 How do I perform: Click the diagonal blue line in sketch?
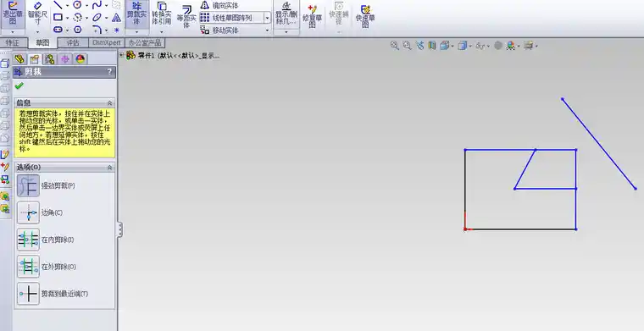(599, 144)
